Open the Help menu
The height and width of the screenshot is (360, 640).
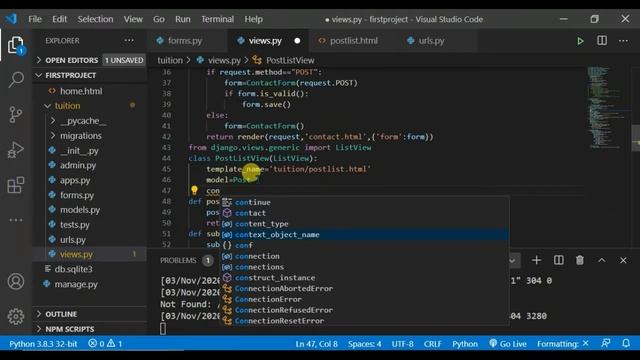[x=253, y=19]
